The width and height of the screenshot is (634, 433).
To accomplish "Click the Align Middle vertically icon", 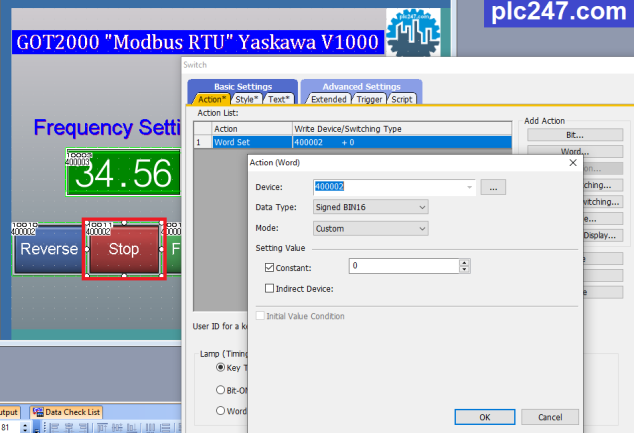I will [x=117, y=427].
